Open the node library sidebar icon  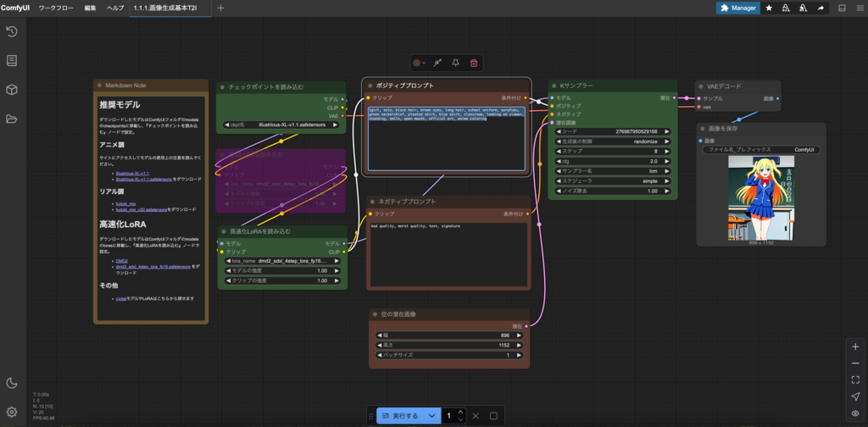pyautogui.click(x=12, y=61)
